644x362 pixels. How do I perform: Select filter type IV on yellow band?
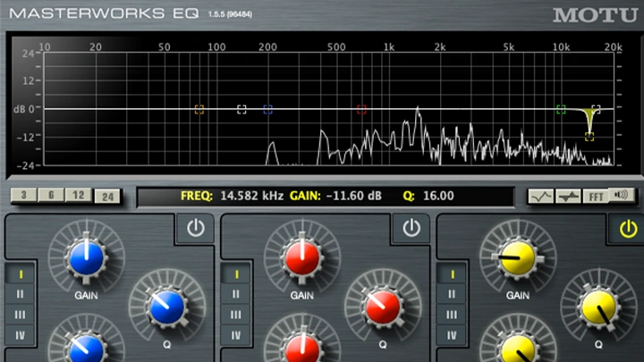(x=452, y=335)
